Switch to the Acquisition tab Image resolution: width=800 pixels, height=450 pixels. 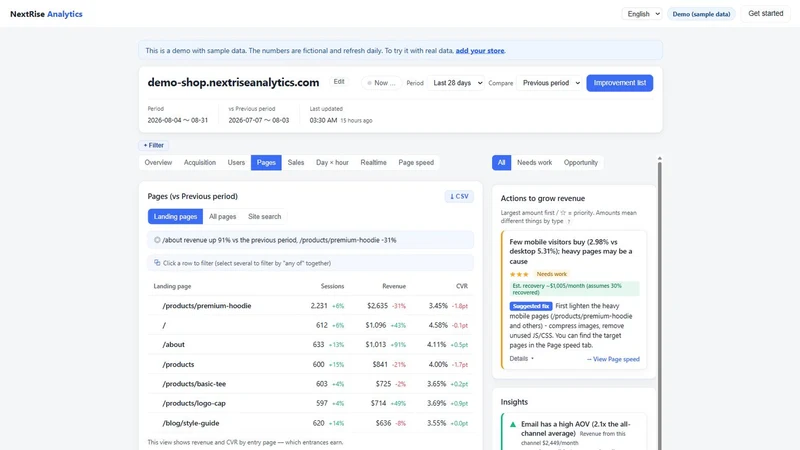click(200, 162)
